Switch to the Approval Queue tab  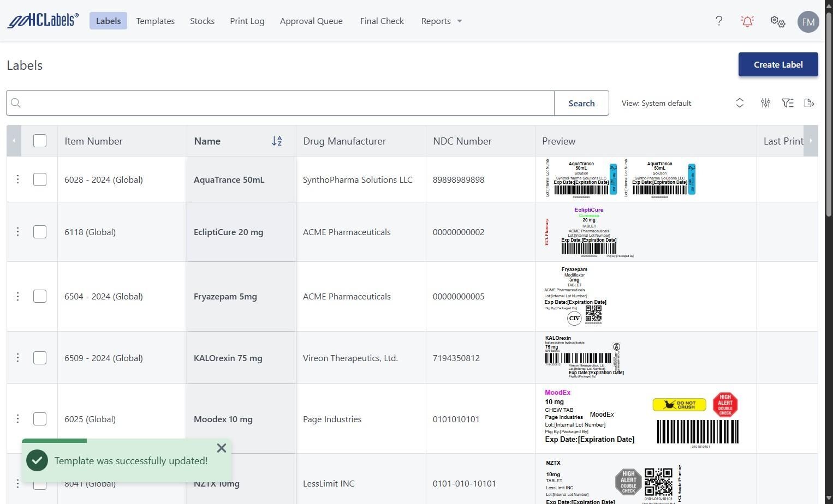[x=311, y=21]
